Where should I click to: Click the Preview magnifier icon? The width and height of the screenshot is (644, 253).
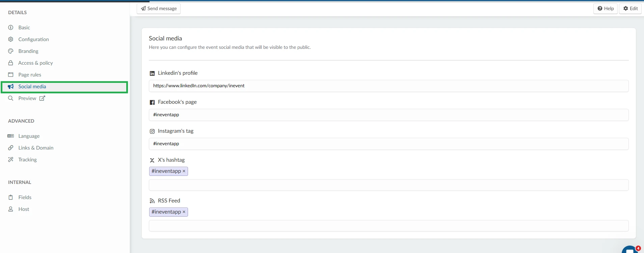point(11,98)
